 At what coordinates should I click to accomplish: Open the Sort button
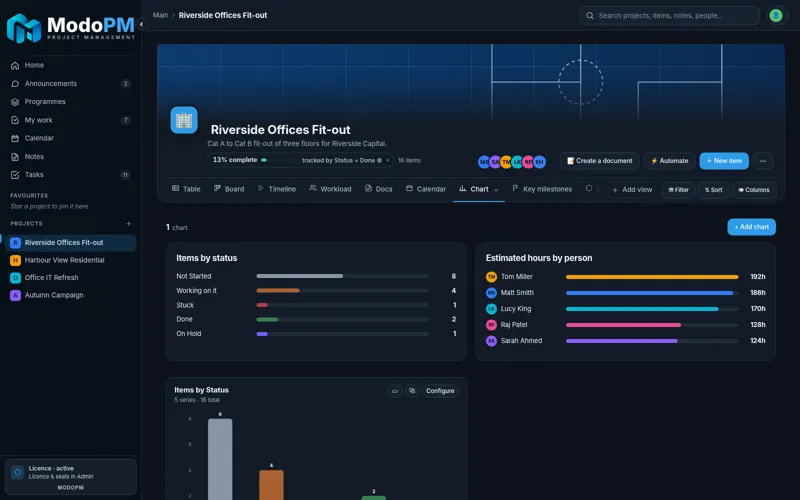click(713, 190)
